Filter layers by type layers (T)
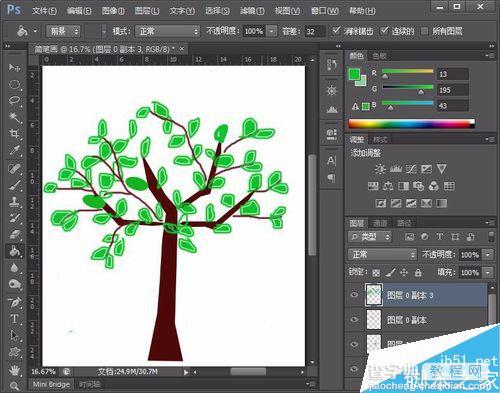The image size is (500, 393). [x=440, y=237]
